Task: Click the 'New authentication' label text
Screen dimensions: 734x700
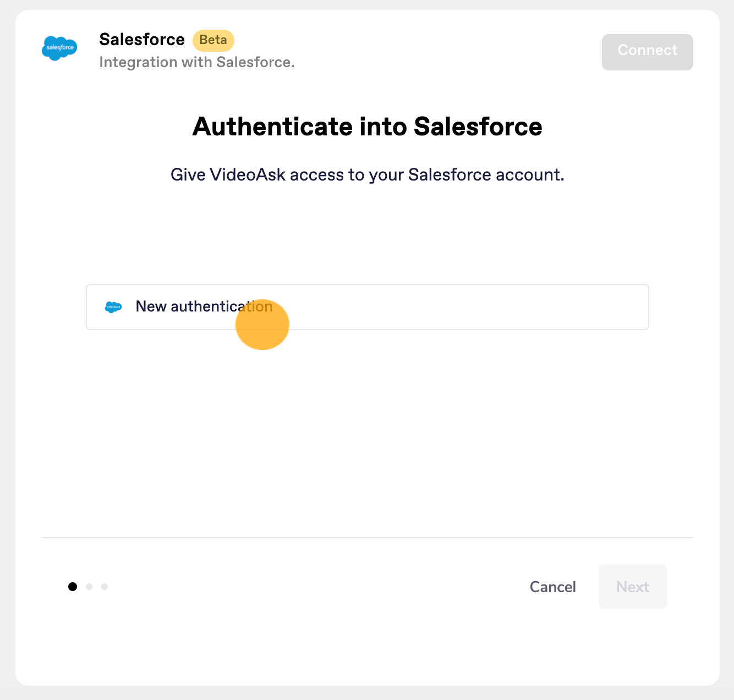Action: click(x=204, y=307)
